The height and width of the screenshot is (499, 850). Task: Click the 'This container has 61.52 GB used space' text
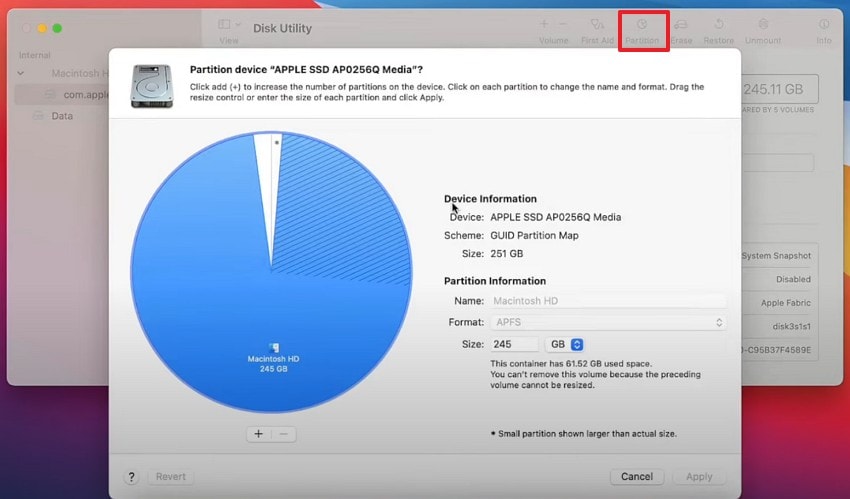(x=571, y=364)
